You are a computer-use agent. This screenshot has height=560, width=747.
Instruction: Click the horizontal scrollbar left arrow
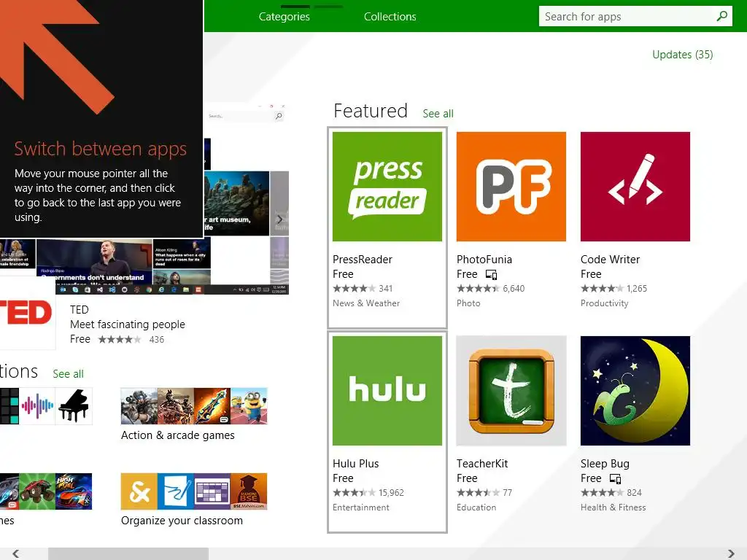[x=16, y=553]
